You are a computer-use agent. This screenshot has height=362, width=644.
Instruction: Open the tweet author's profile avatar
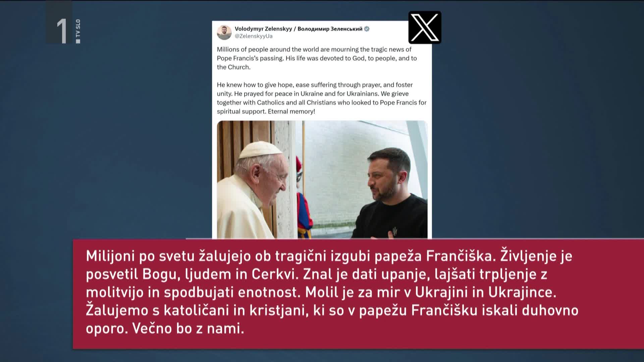(224, 32)
